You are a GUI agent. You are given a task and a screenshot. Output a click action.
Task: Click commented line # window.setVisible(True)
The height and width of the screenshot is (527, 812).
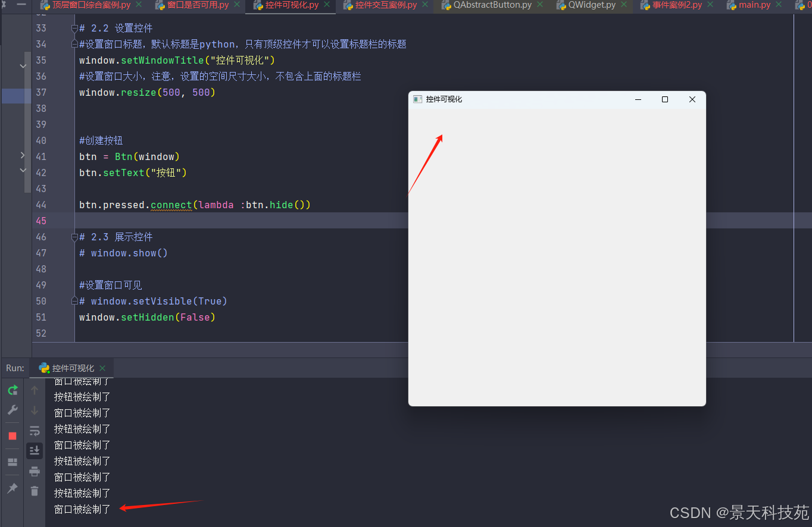click(x=153, y=301)
